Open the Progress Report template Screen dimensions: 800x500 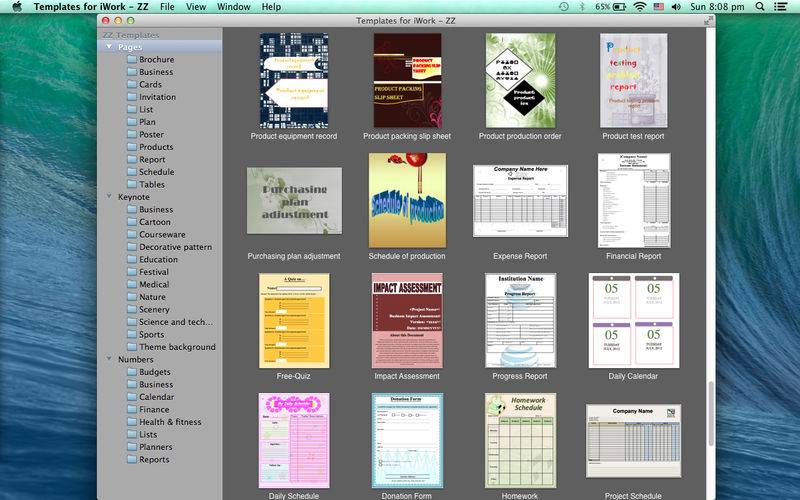[520, 320]
